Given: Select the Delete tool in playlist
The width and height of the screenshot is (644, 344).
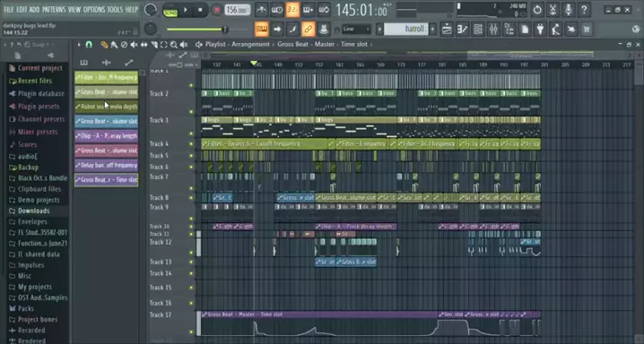Looking at the screenshot, I should [x=124, y=45].
